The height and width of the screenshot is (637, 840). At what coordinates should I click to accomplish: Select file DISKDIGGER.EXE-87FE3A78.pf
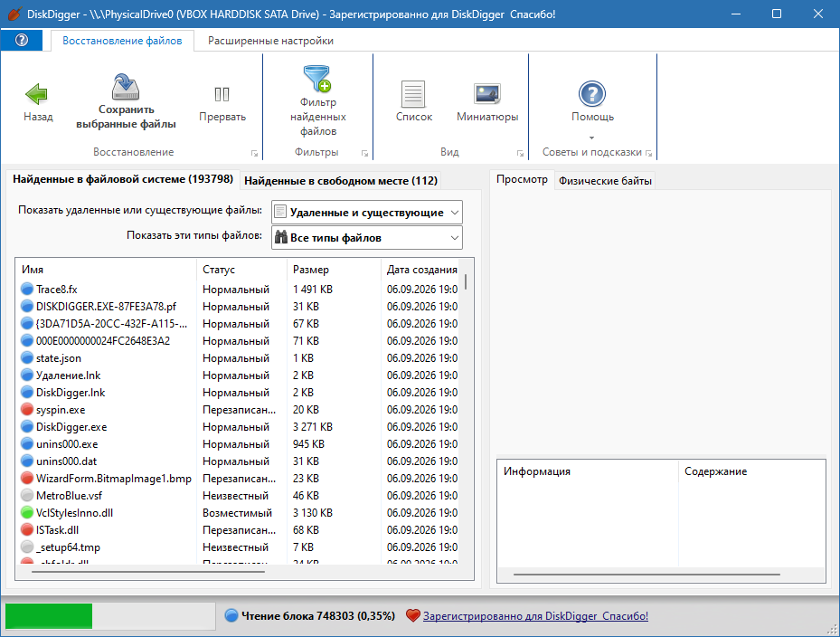click(106, 307)
